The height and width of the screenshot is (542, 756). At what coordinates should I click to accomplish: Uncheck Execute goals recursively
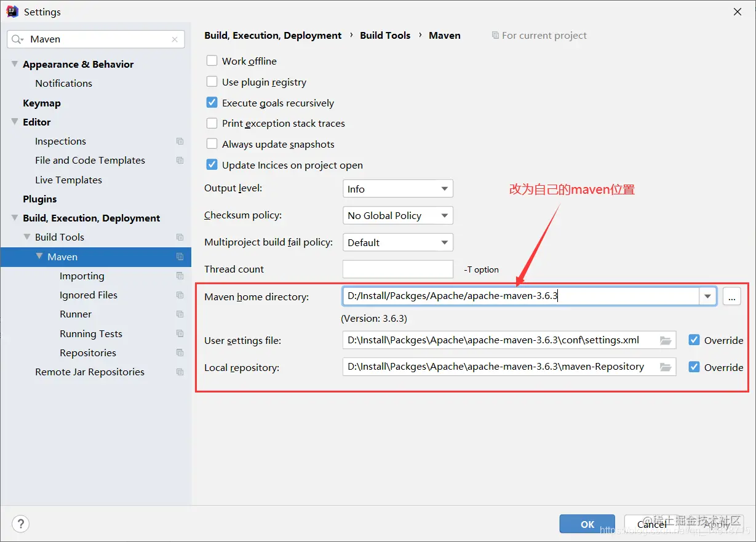(x=212, y=103)
